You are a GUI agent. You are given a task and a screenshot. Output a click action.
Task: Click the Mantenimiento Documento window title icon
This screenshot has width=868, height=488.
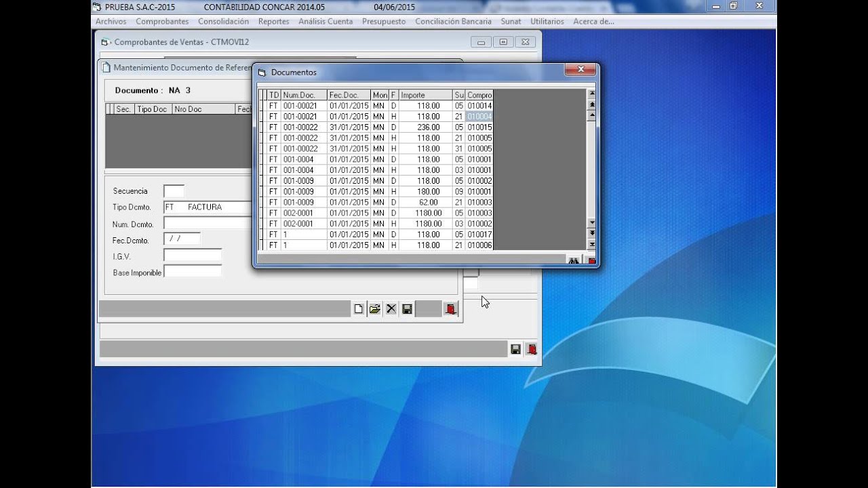pos(105,67)
